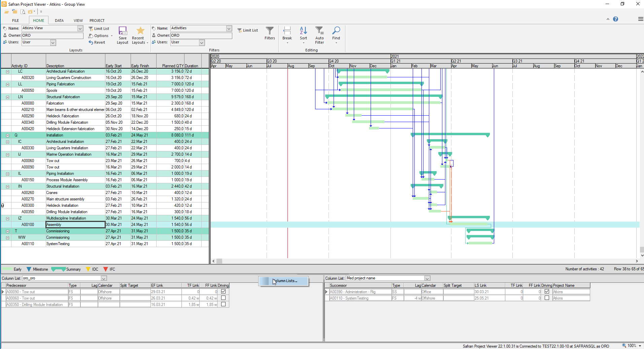This screenshot has height=349, width=644.
Task: Collapse the LC Architectural Fabrication group
Action: 7,72
